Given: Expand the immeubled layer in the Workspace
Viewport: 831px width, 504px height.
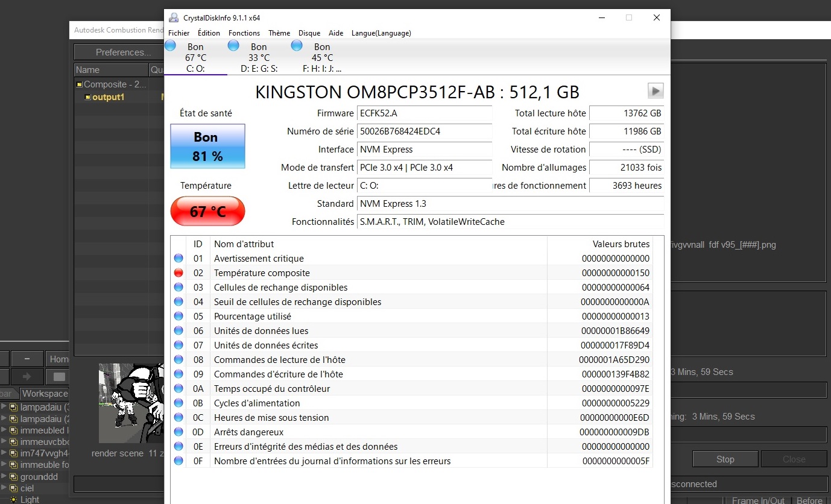Looking at the screenshot, I should pos(4,430).
